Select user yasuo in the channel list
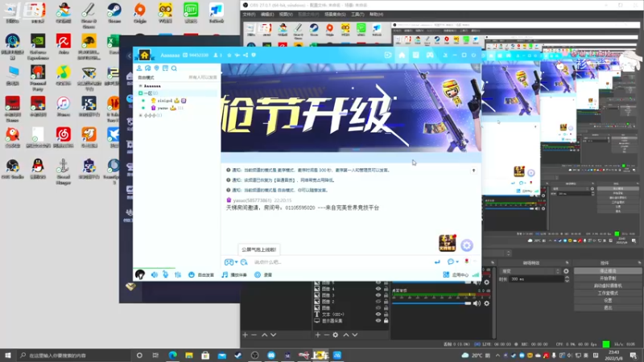This screenshot has height=362, width=644. pyautogui.click(x=163, y=108)
